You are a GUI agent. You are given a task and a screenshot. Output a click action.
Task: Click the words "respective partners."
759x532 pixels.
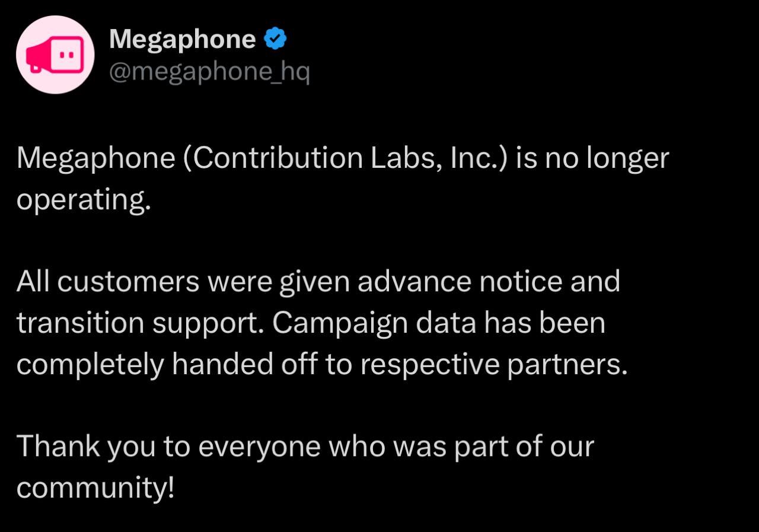493,365
